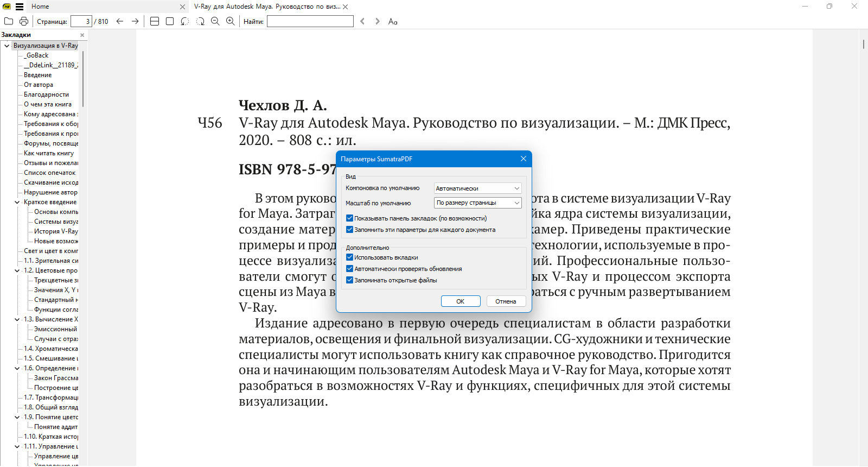Toggle Использовать вкладки checkbox
Image resolution: width=868 pixels, height=467 pixels.
349,257
